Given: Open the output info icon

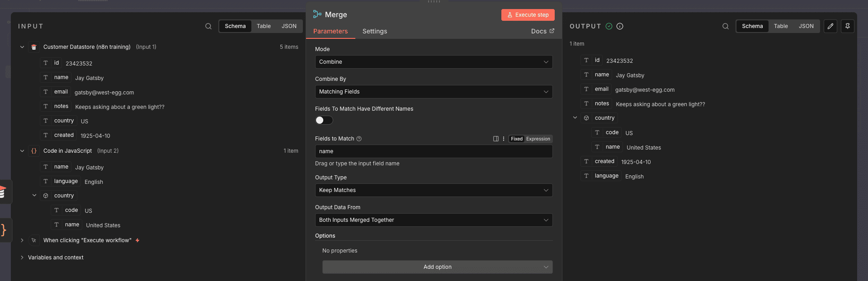Looking at the screenshot, I should tap(620, 26).
